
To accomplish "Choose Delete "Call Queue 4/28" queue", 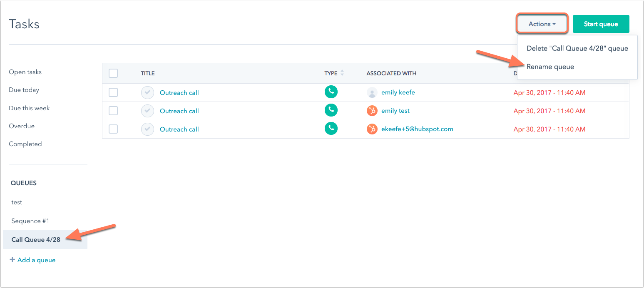I will (x=577, y=48).
